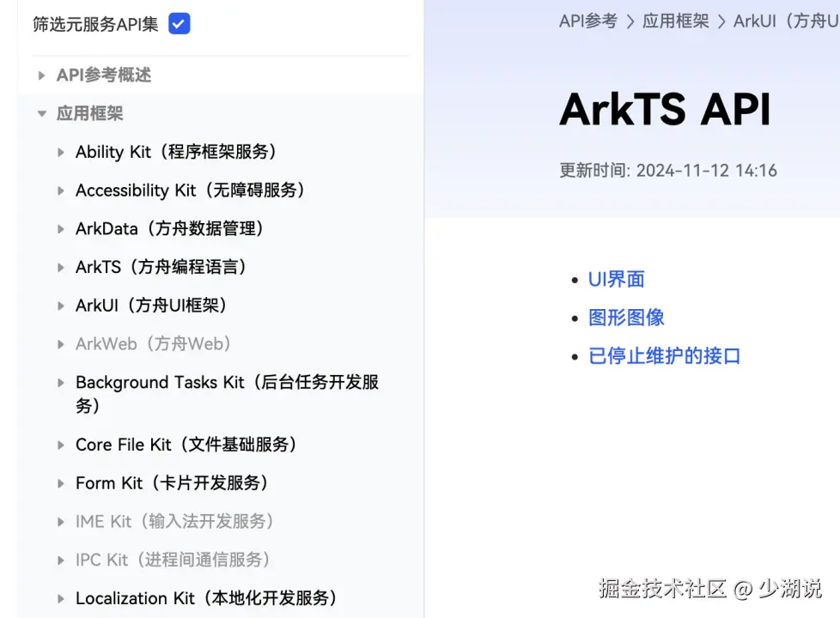Open the 图形图像 link
840x618 pixels.
click(x=626, y=318)
